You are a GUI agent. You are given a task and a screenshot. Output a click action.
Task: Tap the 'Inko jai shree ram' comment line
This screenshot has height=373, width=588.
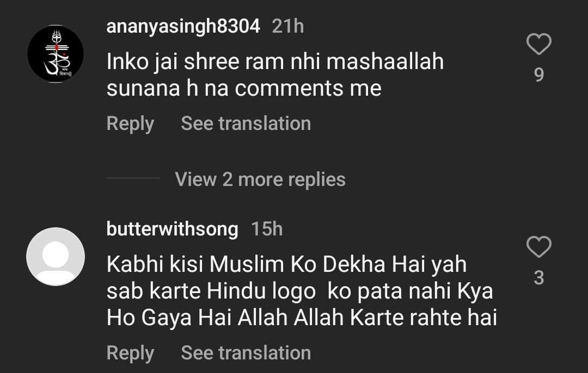coord(275,62)
